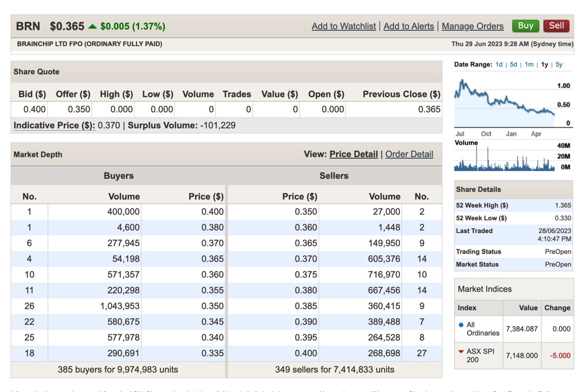Click the blue dot beside All Ordinaries
The height and width of the screenshot is (392, 586).
(x=461, y=325)
